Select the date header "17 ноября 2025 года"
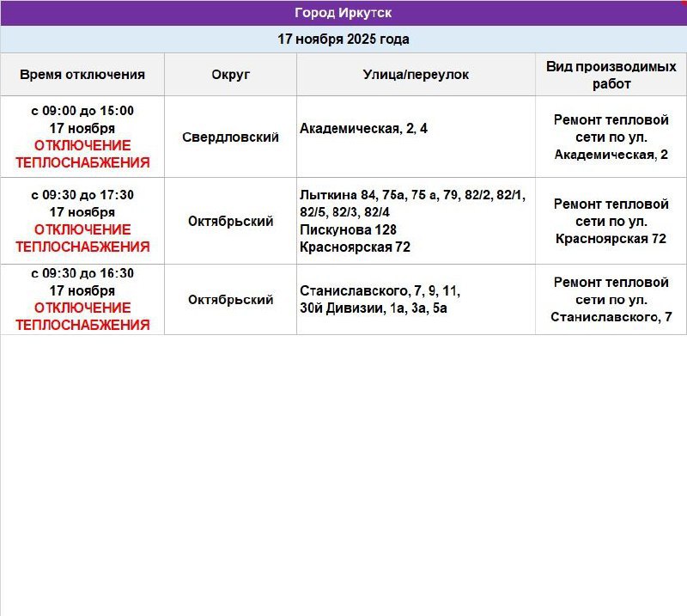Image resolution: width=687 pixels, height=616 pixels. [343, 38]
